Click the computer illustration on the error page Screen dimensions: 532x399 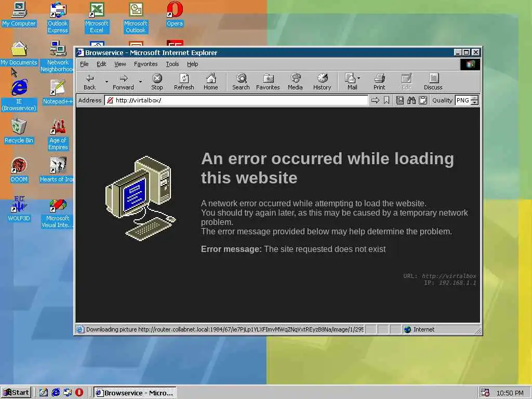pos(140,198)
